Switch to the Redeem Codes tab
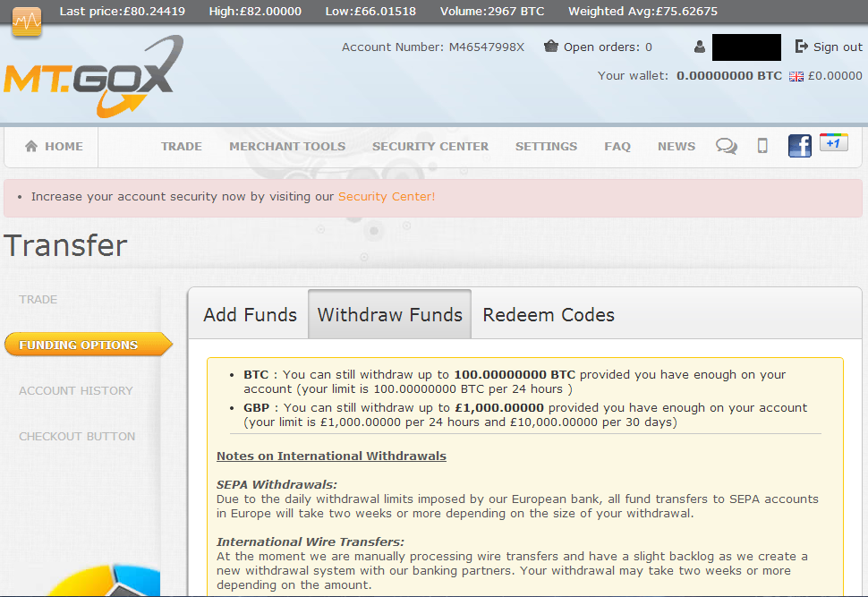868x597 pixels. tap(549, 315)
